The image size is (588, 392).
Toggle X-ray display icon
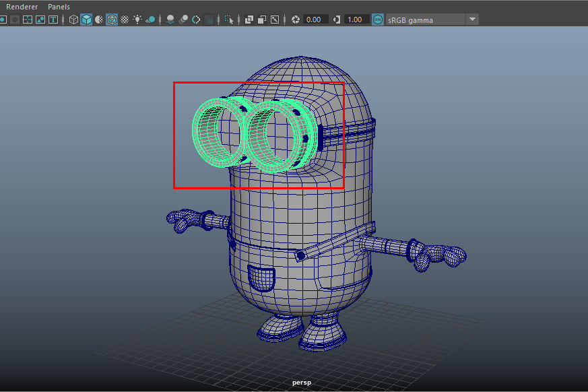pyautogui.click(x=249, y=20)
